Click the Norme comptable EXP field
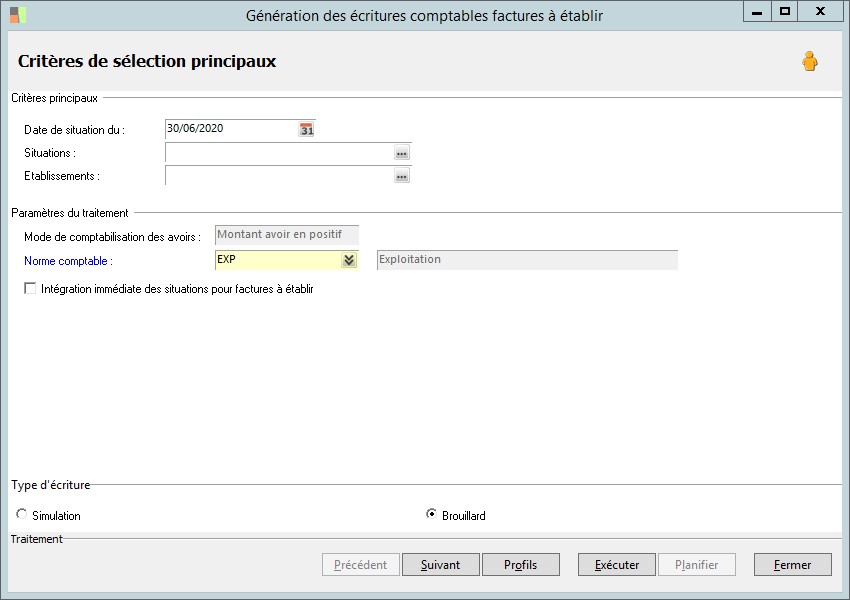 coord(276,260)
